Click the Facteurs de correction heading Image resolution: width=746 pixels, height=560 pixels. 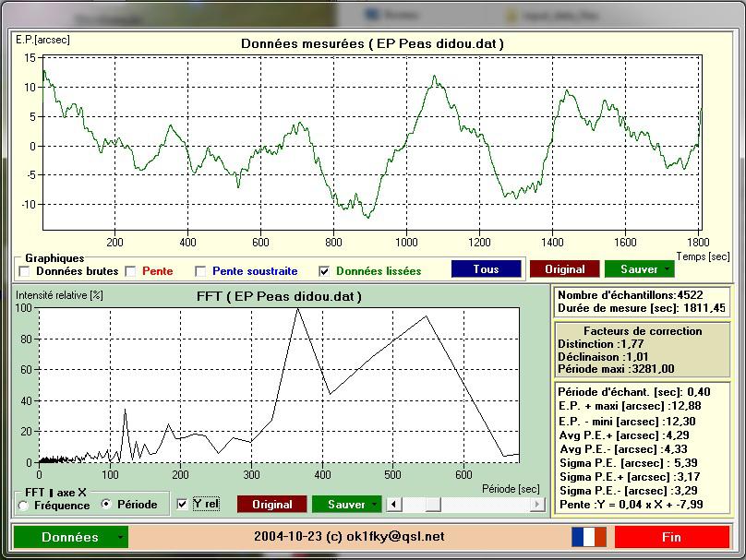point(643,331)
